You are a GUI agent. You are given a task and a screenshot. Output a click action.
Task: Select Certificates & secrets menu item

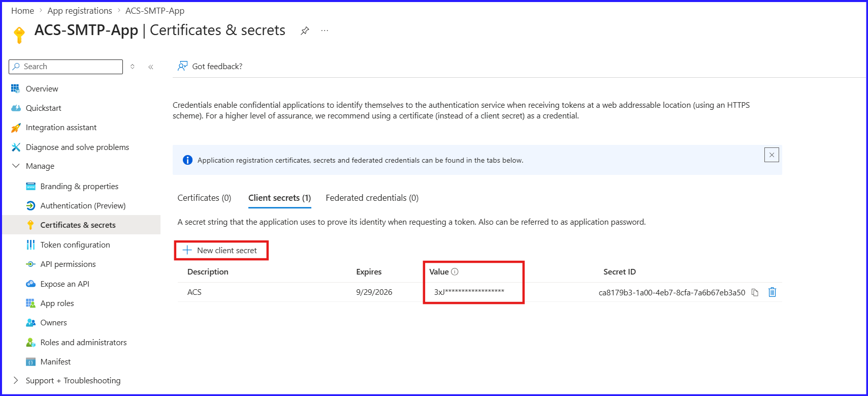tap(81, 225)
